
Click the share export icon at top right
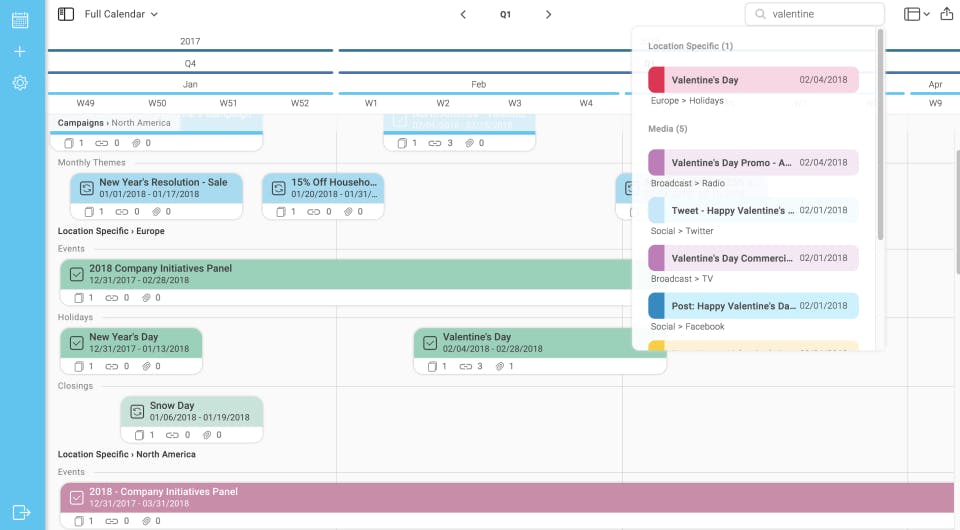(947, 13)
